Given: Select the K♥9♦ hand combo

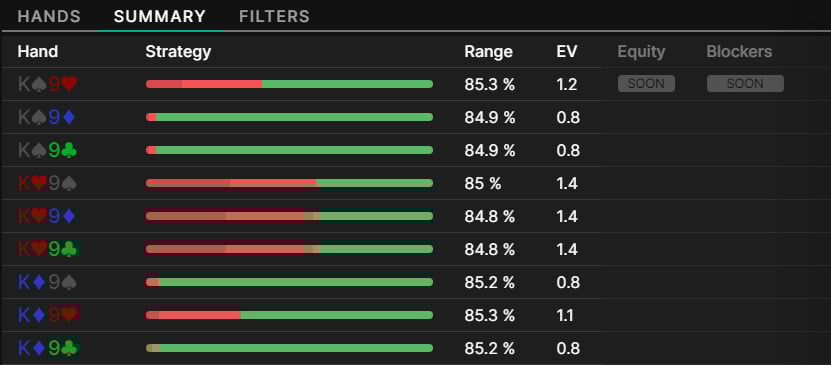Looking at the screenshot, I should coord(47,216).
